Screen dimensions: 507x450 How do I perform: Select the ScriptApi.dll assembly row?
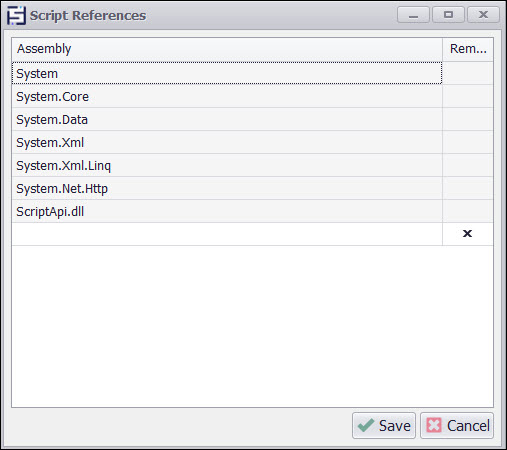[227, 211]
